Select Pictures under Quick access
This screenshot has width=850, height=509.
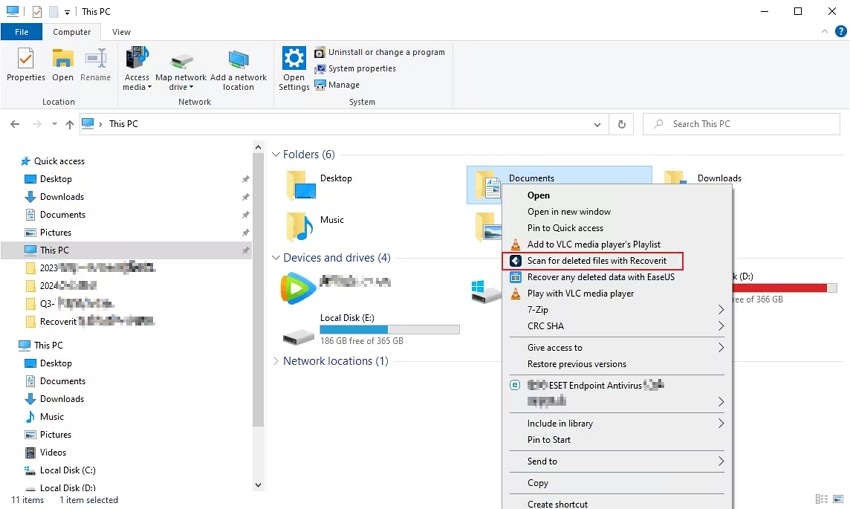pyautogui.click(x=55, y=233)
